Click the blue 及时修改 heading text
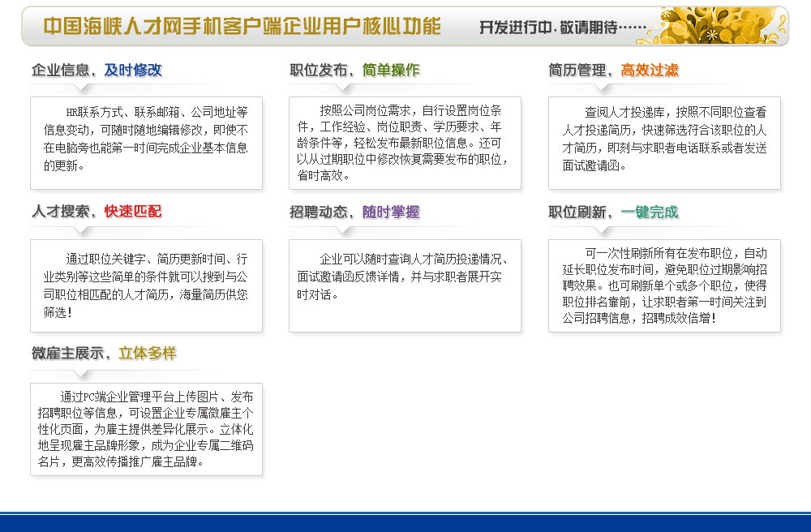The height and width of the screenshot is (532, 811). click(133, 70)
